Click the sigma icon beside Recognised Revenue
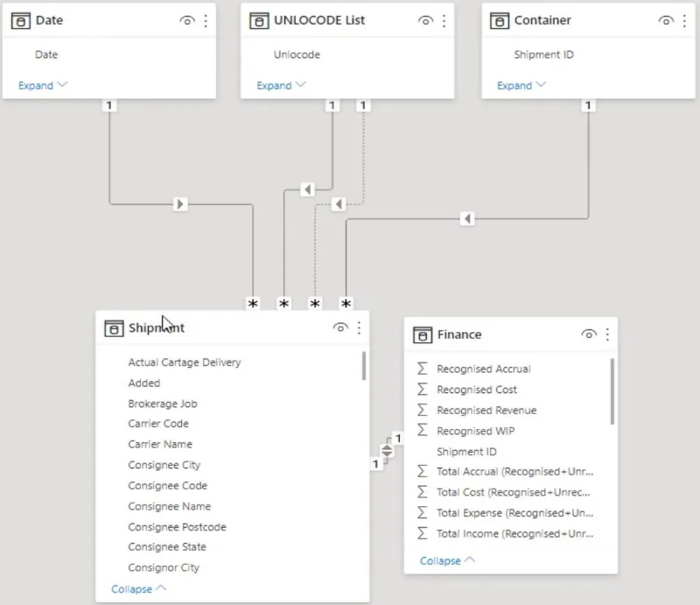The width and height of the screenshot is (700, 605). (x=422, y=410)
